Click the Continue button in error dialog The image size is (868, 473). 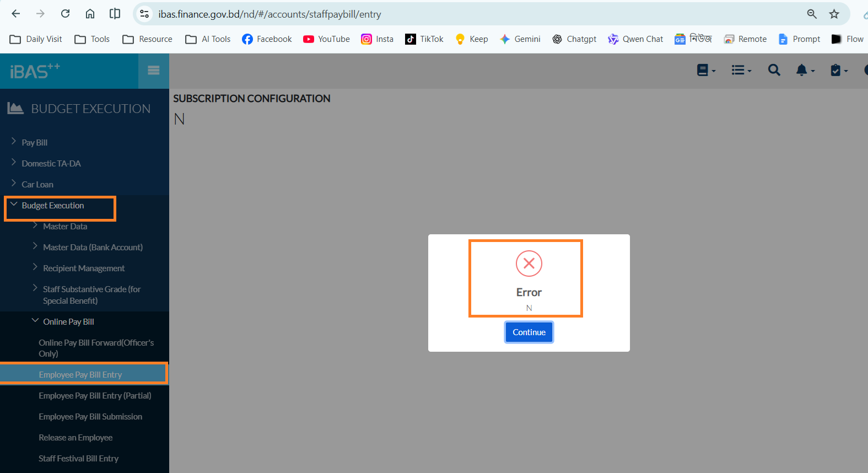529,332
